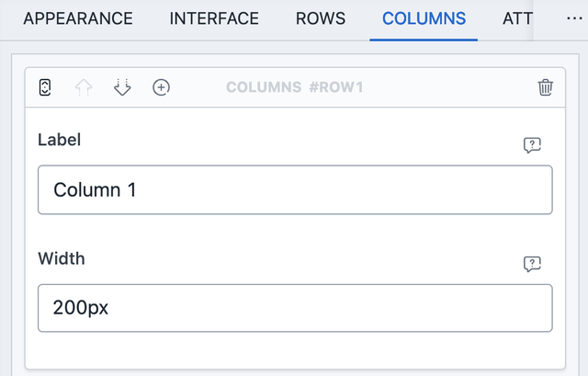Click the Width field caption text
Screen dimensions: 588x376
click(x=62, y=258)
